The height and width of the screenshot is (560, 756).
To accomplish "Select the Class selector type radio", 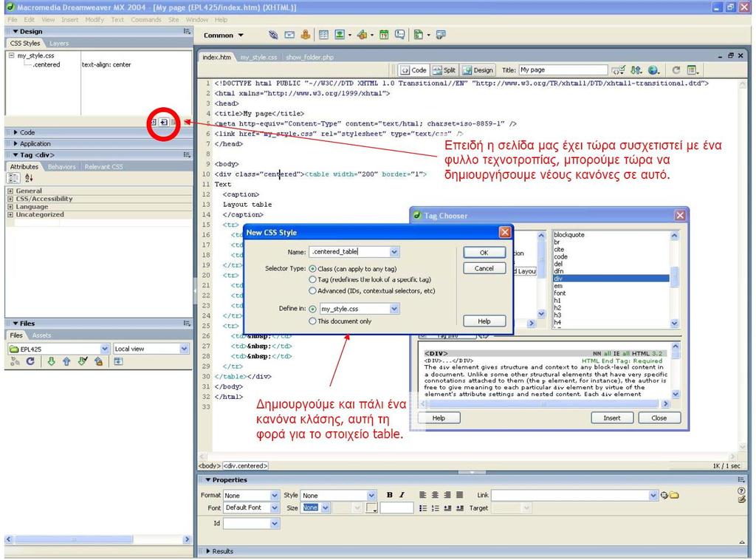I will [x=312, y=269].
